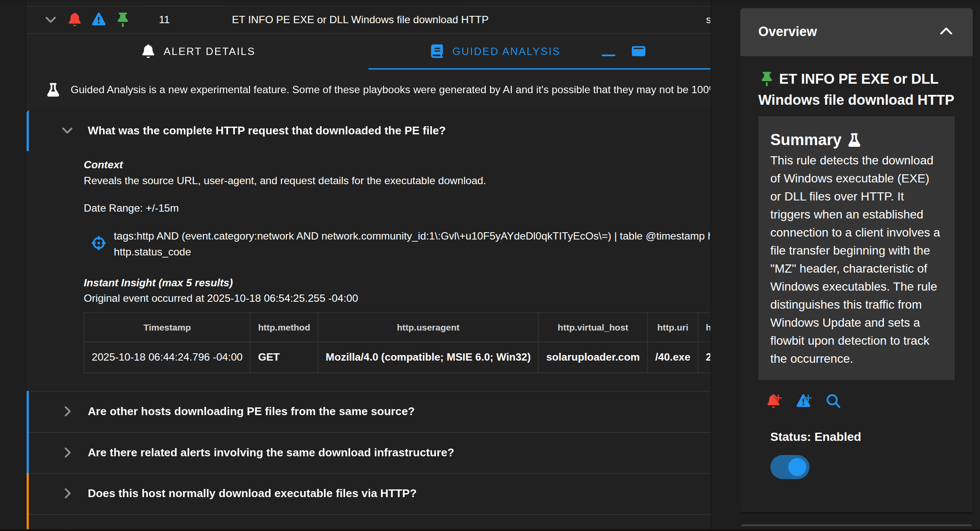Collapse the complete HTTP request question

click(x=67, y=130)
